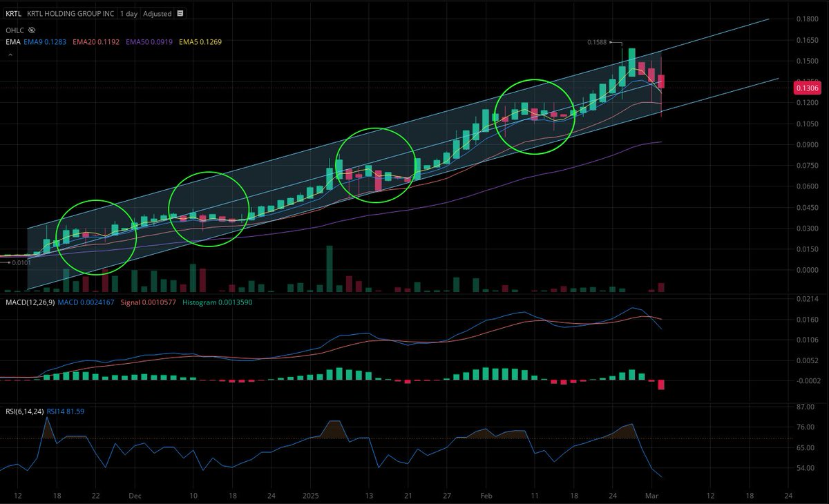Change the Adjusted price setting
The height and width of the screenshot is (504, 829).
(158, 14)
